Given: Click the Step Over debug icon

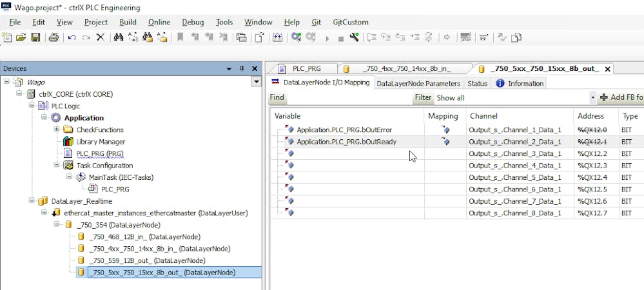Looking at the screenshot, I should pos(371,37).
